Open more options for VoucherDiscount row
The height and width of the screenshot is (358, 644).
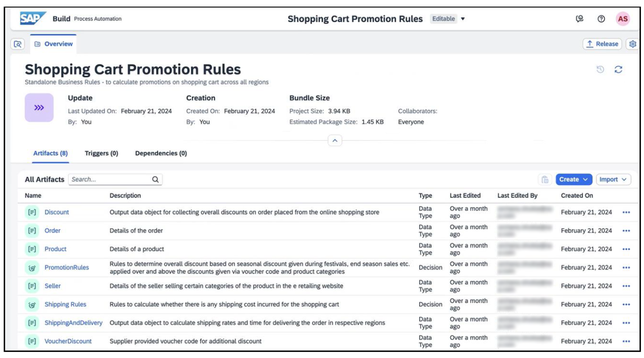pyautogui.click(x=626, y=341)
